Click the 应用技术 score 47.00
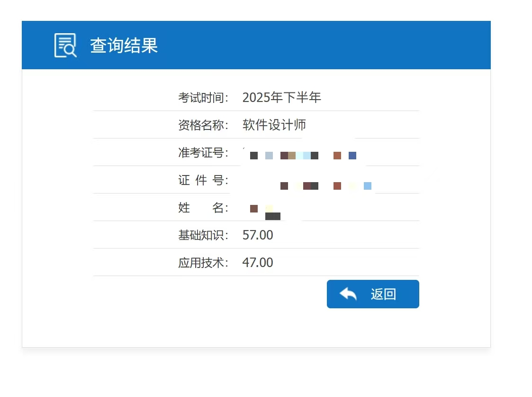The height and width of the screenshot is (397, 532). click(x=257, y=262)
